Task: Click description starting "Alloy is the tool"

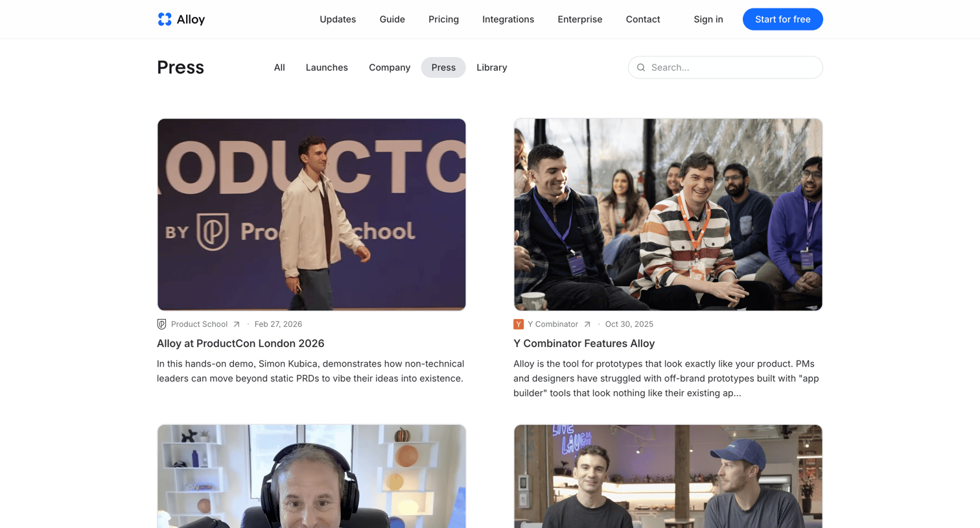Action: [x=666, y=378]
